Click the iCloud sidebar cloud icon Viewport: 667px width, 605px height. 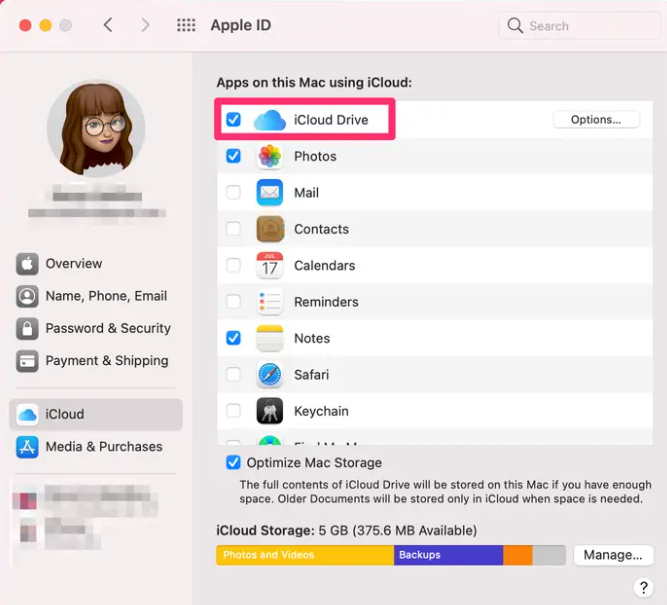point(27,414)
